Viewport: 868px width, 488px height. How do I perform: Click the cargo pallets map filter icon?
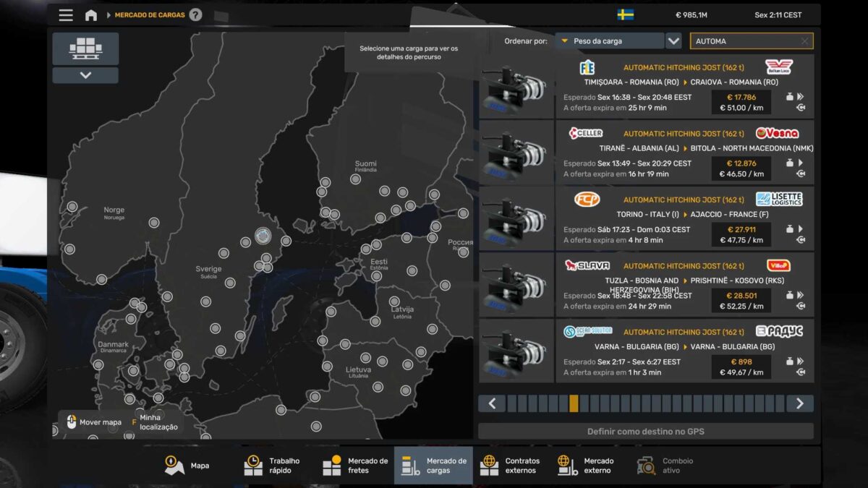pyautogui.click(x=85, y=48)
